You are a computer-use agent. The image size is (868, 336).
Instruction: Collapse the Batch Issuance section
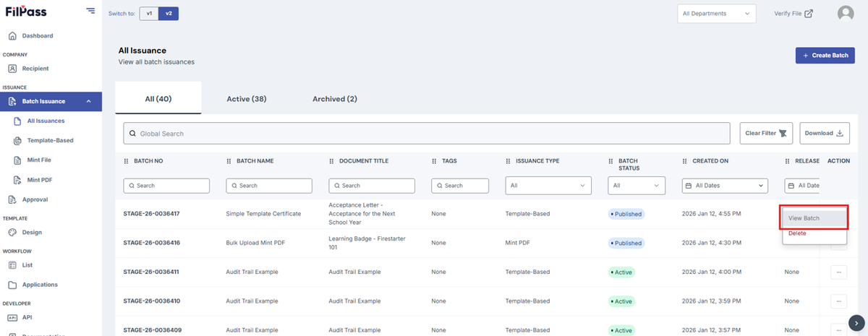[x=51, y=101]
